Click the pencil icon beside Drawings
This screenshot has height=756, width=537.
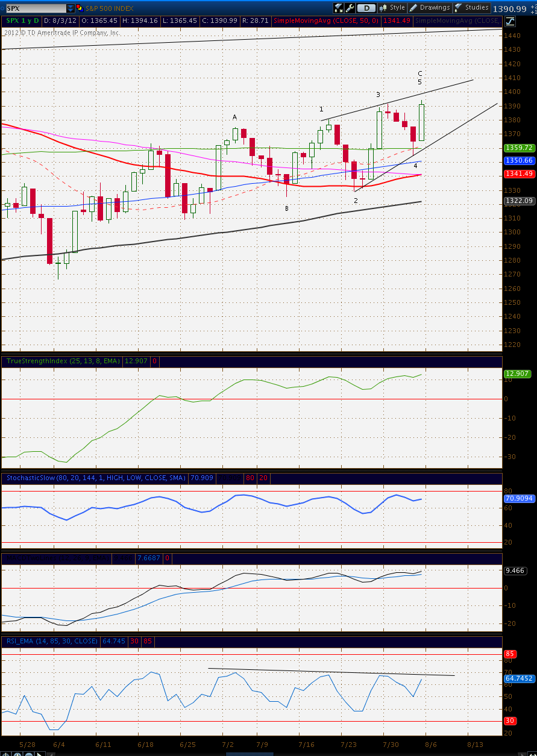[413, 8]
